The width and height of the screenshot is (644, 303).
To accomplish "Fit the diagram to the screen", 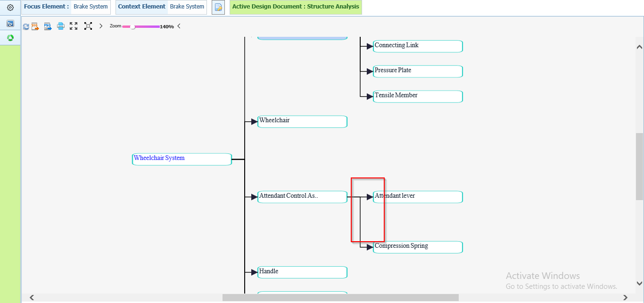I will (88, 26).
